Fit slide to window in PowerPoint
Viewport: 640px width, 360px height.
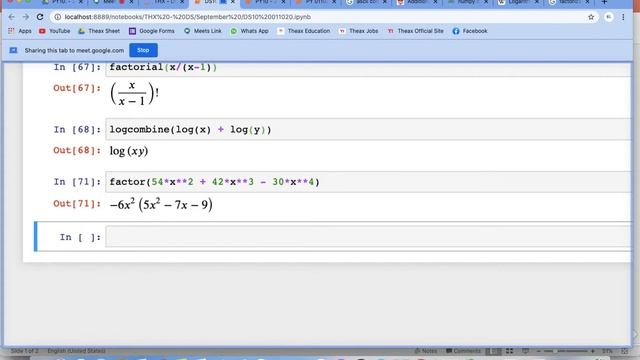[624, 351]
